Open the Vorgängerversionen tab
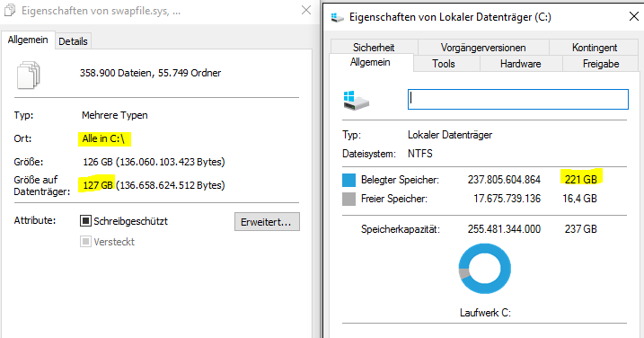The width and height of the screenshot is (644, 338). 483,48
